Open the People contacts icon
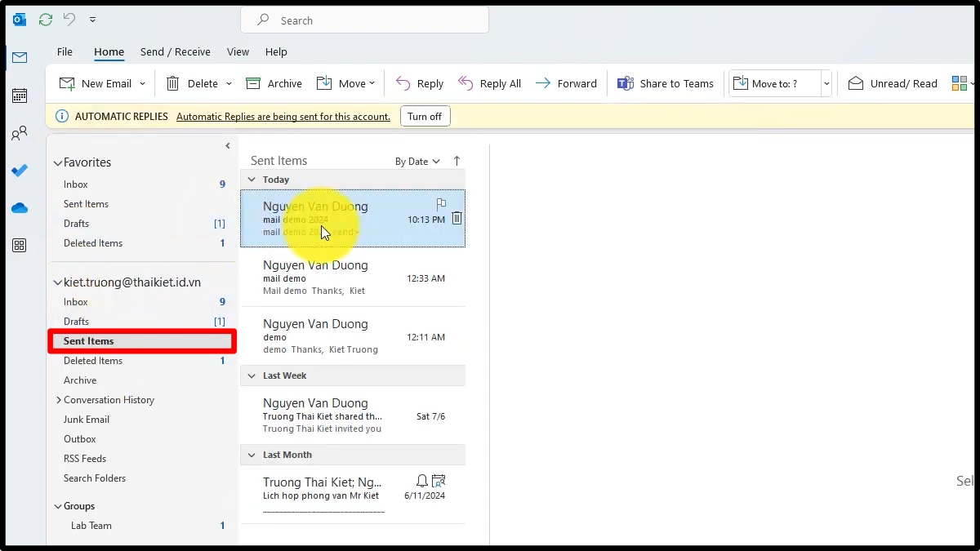The height and width of the screenshot is (551, 980). pyautogui.click(x=20, y=133)
